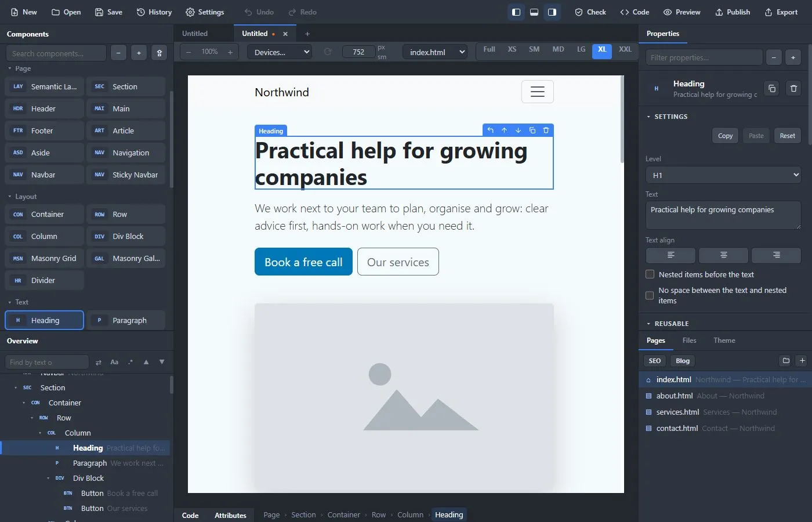Screen dimensions: 812x522
Task: Toggle match case (Aa) in Overview search
Action: coord(114,362)
